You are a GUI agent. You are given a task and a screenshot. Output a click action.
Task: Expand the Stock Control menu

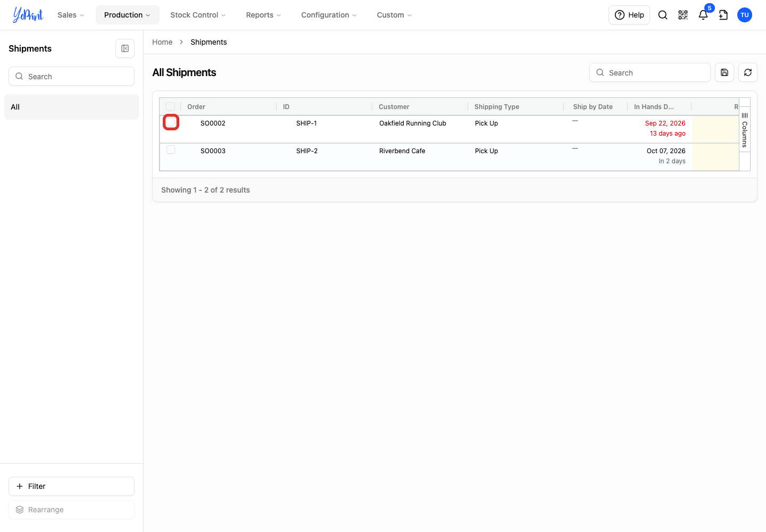click(198, 15)
